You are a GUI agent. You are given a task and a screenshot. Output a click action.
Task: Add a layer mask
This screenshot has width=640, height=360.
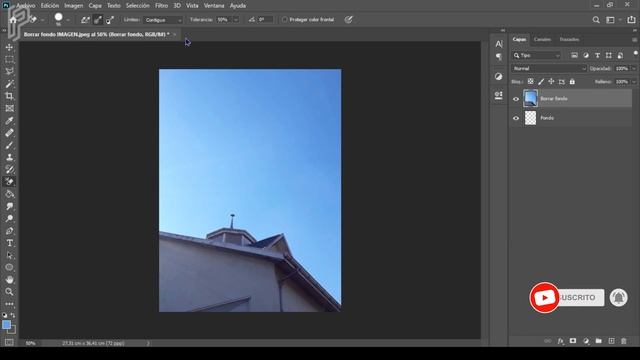pos(573,341)
